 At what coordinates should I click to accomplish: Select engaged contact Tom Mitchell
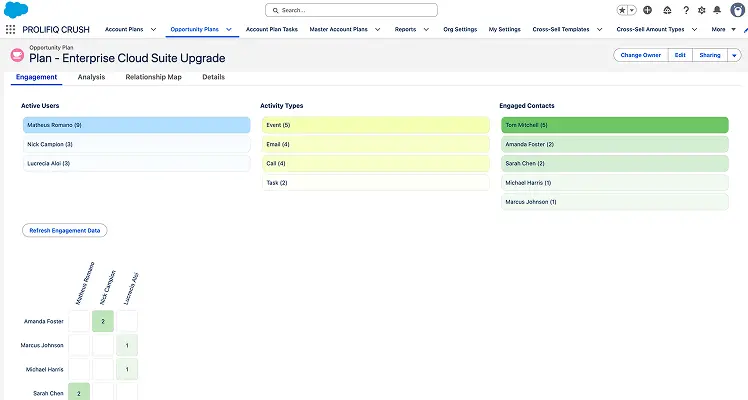pos(615,125)
